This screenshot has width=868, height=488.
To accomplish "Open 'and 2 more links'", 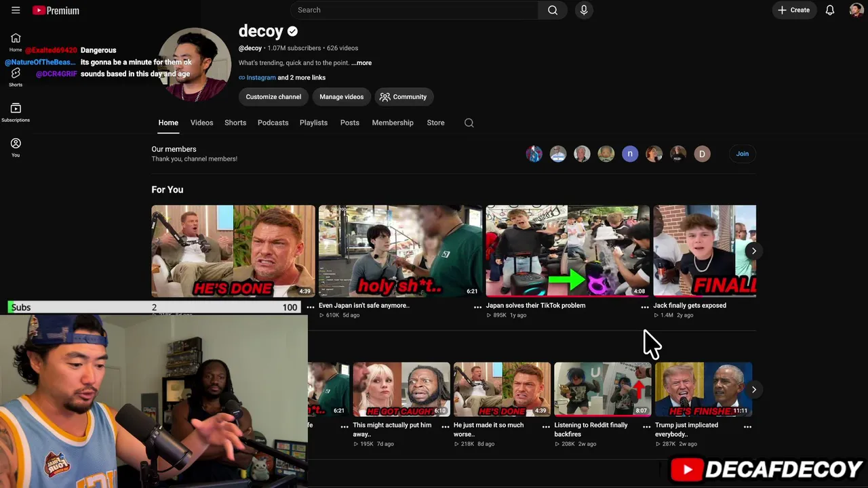I will coord(302,78).
